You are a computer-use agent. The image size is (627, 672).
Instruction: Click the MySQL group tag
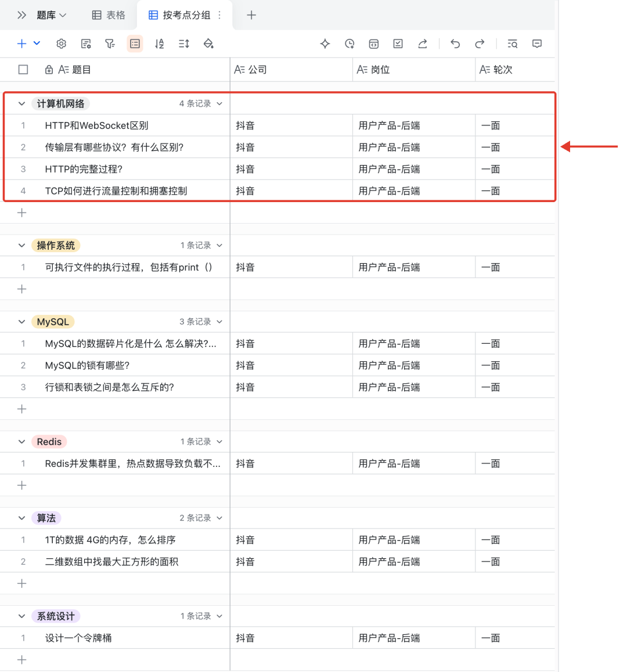click(53, 322)
